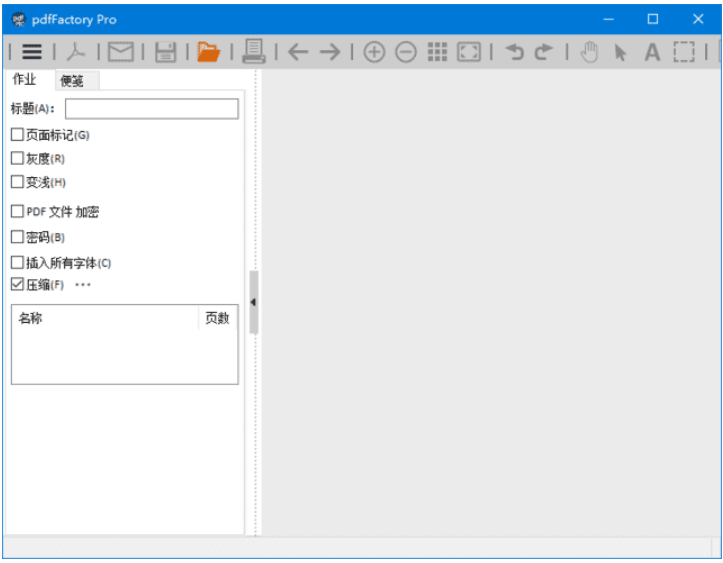Image resolution: width=723 pixels, height=563 pixels.
Task: Click the pdfFactory Pro app icon
Action: (19, 19)
